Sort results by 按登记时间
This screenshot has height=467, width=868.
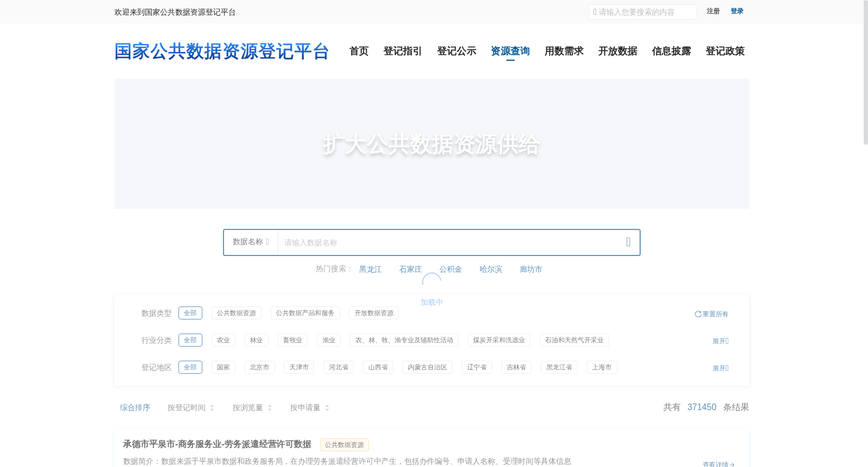[x=191, y=407]
